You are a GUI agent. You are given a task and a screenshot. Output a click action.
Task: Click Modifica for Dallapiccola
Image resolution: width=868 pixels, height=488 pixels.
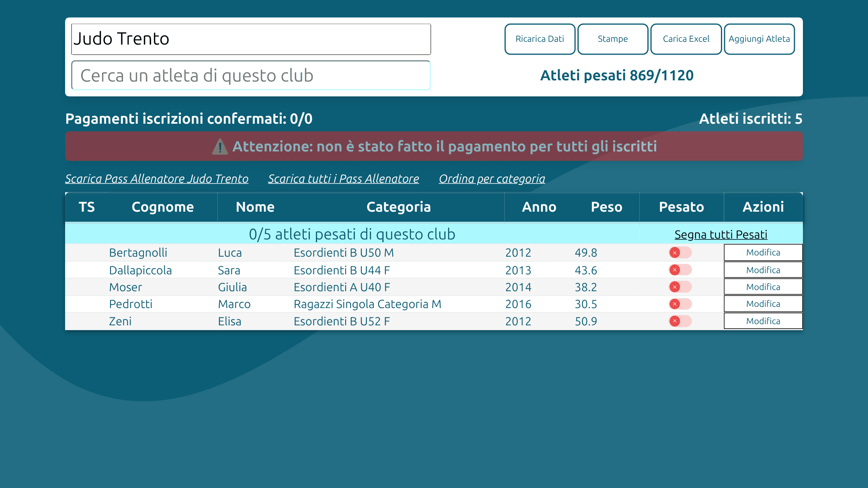(763, 270)
